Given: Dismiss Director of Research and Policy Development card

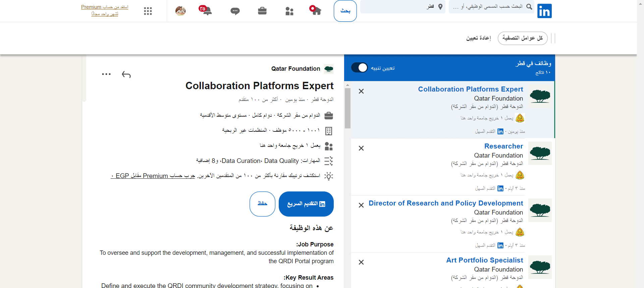Looking at the screenshot, I should pos(361,205).
